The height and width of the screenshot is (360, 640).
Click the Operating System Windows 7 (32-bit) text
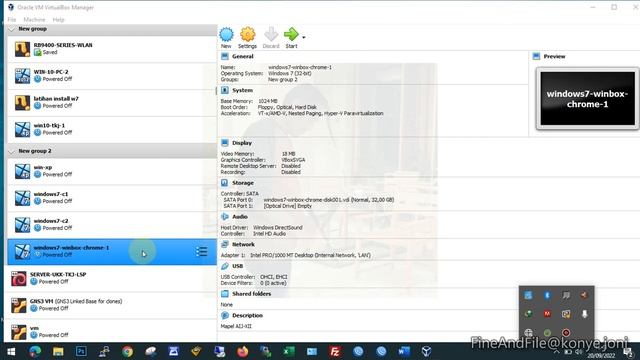point(289,73)
